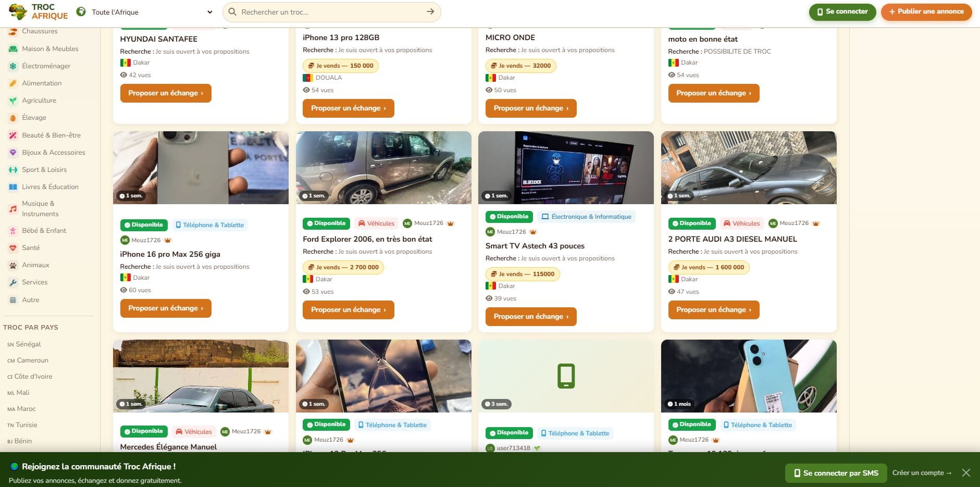This screenshot has width=980, height=487.
Task: Click the Bébé & Enfant icon
Action: 13,231
